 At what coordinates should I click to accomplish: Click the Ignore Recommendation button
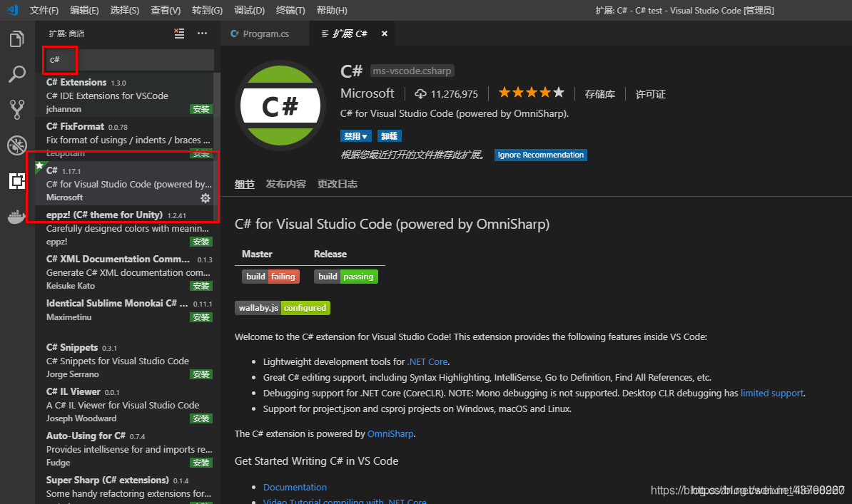(x=541, y=155)
